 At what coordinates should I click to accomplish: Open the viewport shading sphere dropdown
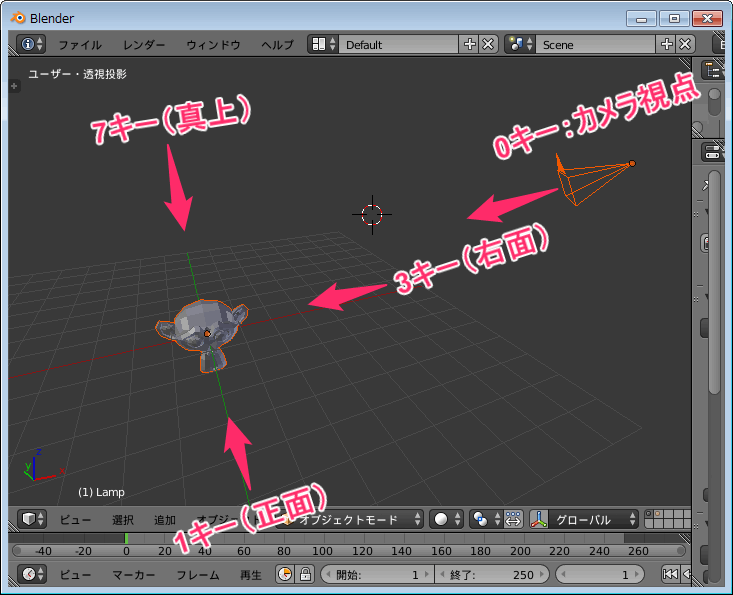446,519
